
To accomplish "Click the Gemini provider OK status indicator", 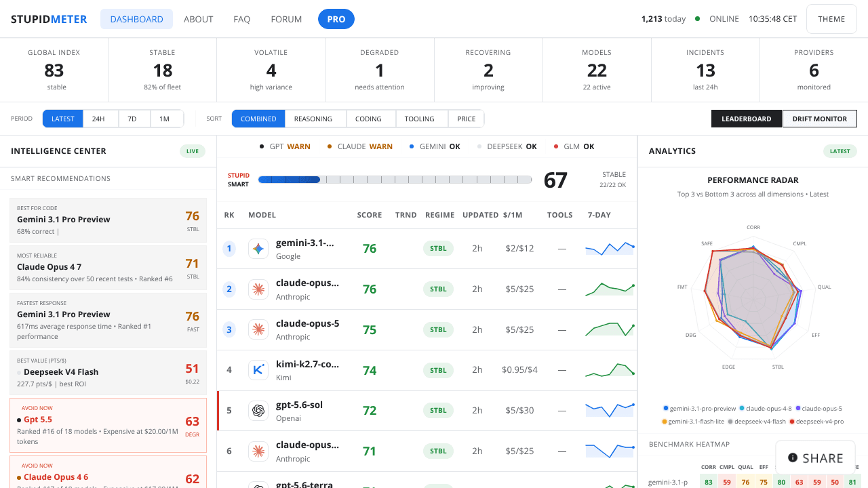I will tap(435, 146).
